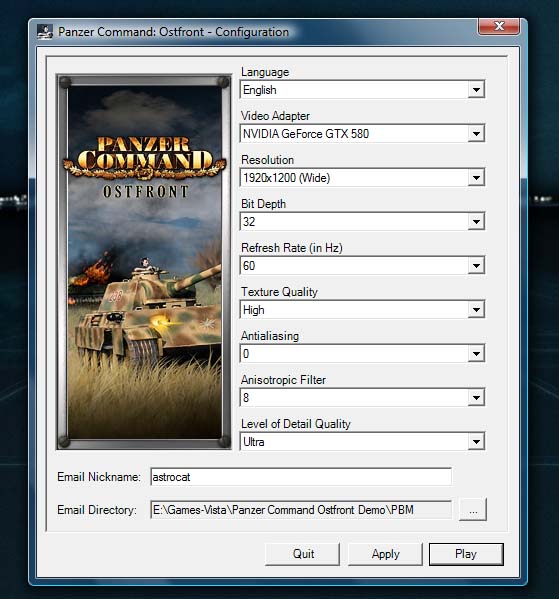Apply the configuration settings
Viewport: 559px width, 599px height.
point(385,554)
